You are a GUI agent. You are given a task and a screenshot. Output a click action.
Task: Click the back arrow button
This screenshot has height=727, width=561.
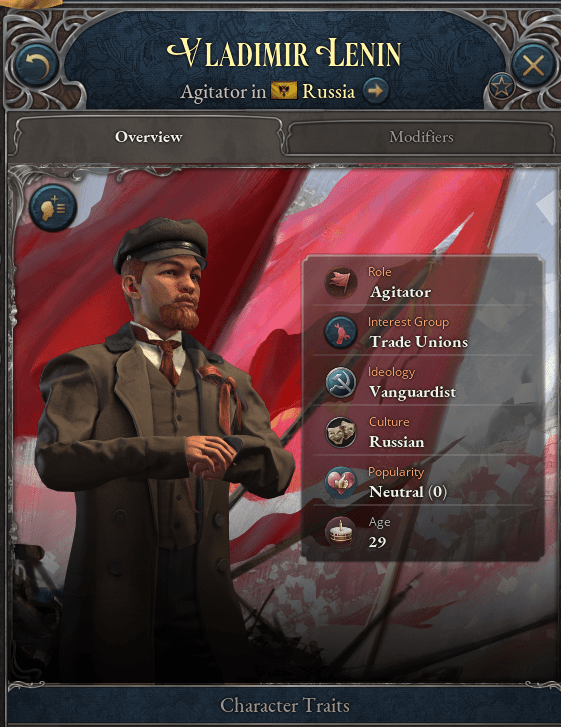coord(37,65)
